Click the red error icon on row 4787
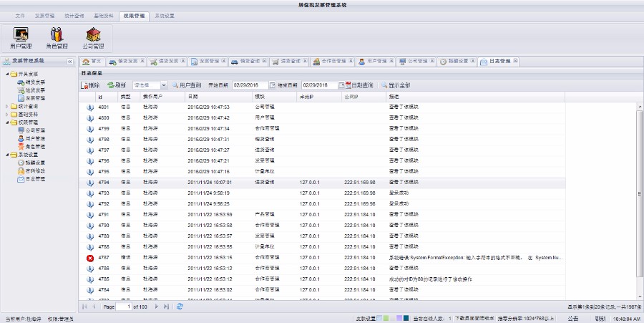Screen dimensions: 644x323 click(x=90, y=258)
